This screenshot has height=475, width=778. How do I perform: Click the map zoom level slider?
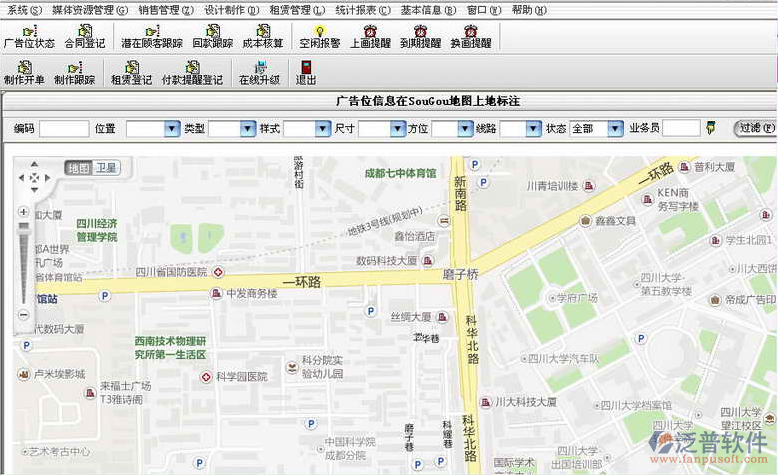[x=23, y=260]
